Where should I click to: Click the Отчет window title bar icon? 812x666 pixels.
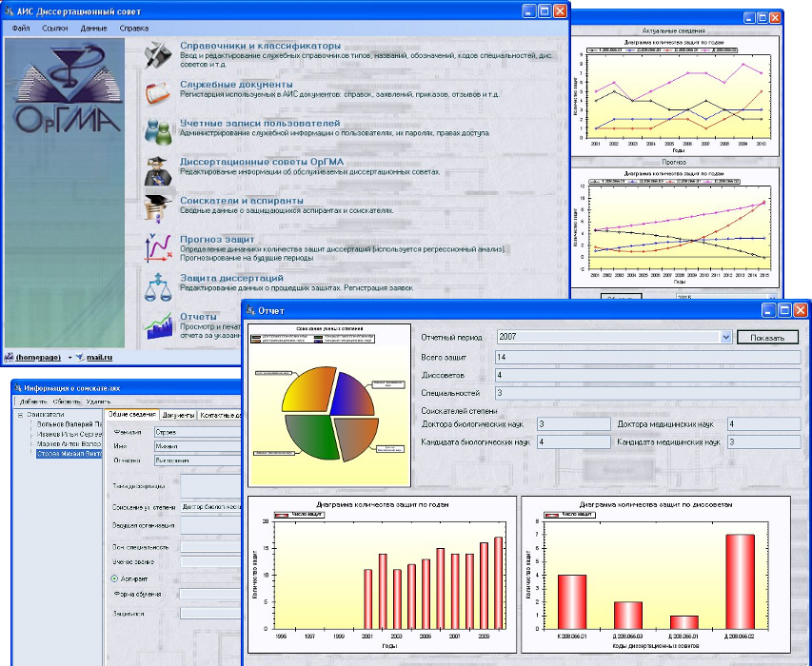tap(250, 310)
